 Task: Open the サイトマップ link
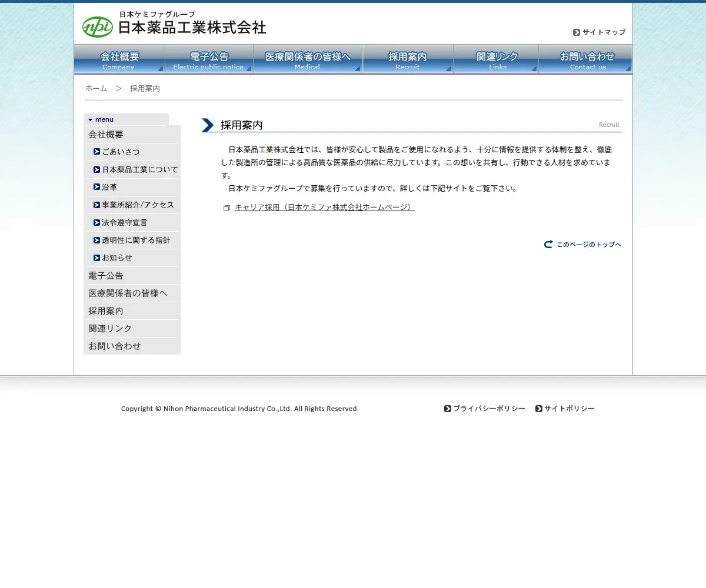(604, 32)
